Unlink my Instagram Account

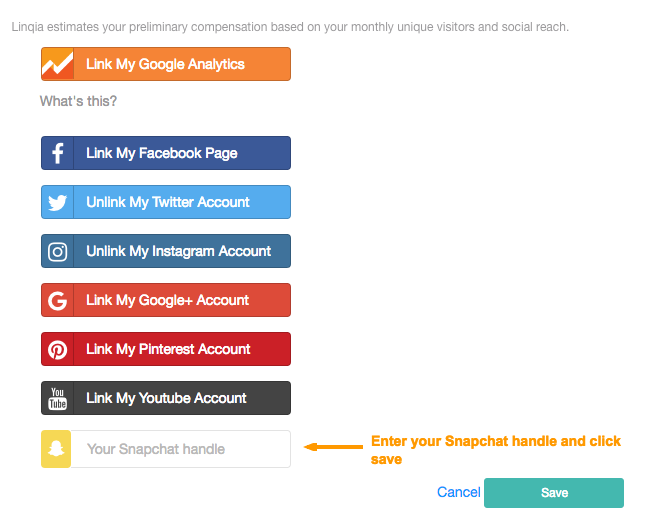[166, 251]
